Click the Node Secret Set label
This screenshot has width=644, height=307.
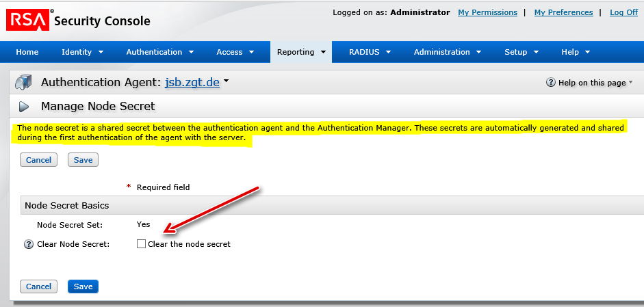tap(70, 225)
